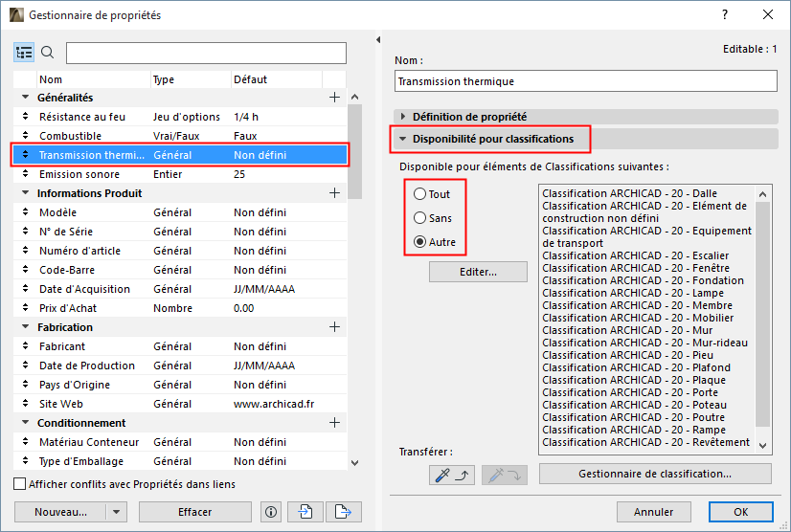The height and width of the screenshot is (532, 791).
Task: Click Classification ARCHICAD - 20 - Mur-rideau
Action: click(x=644, y=343)
